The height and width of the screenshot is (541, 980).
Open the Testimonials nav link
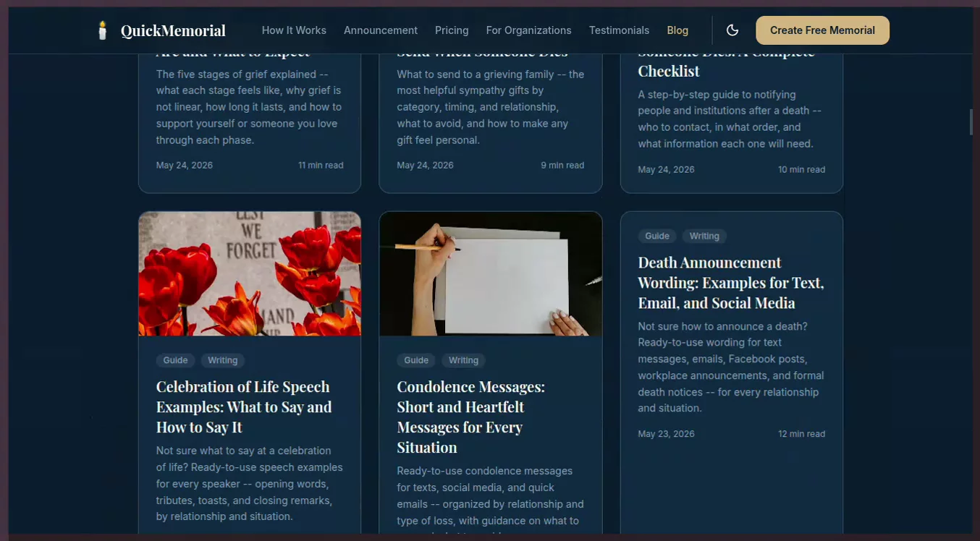(x=619, y=30)
